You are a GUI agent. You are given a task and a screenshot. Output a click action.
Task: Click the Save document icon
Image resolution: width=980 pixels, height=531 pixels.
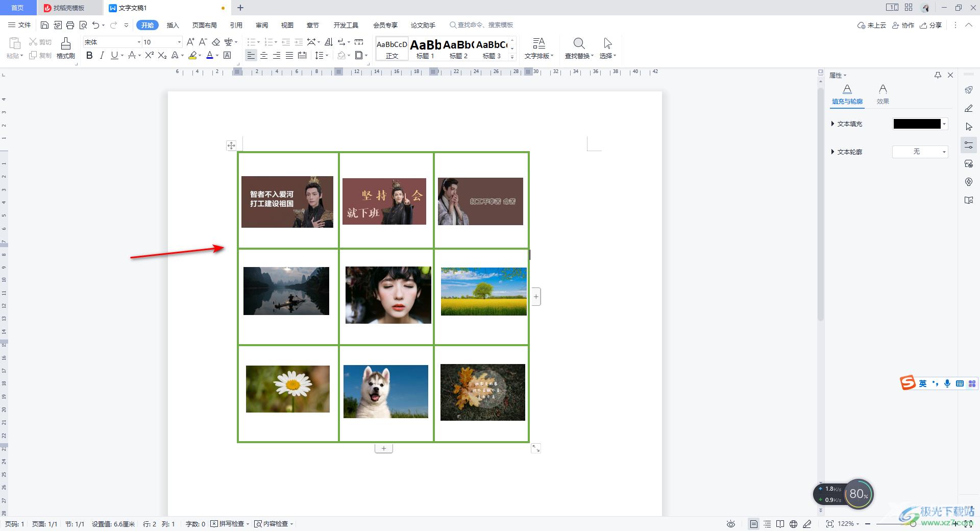pyautogui.click(x=44, y=25)
